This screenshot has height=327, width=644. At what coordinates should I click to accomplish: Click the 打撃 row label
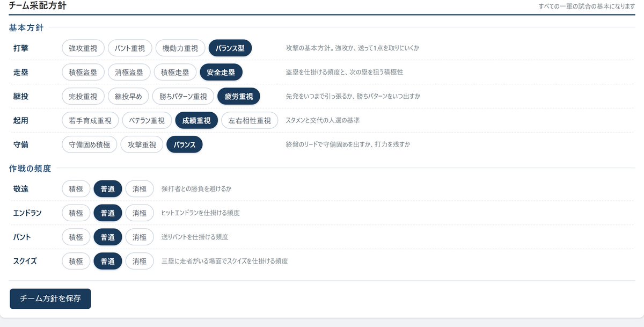[x=21, y=48]
